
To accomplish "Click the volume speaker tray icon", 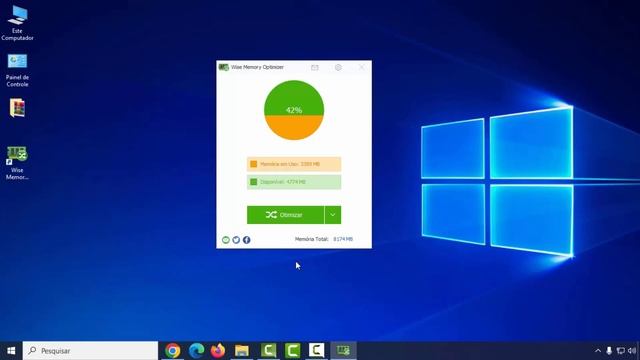I will coord(632,351).
